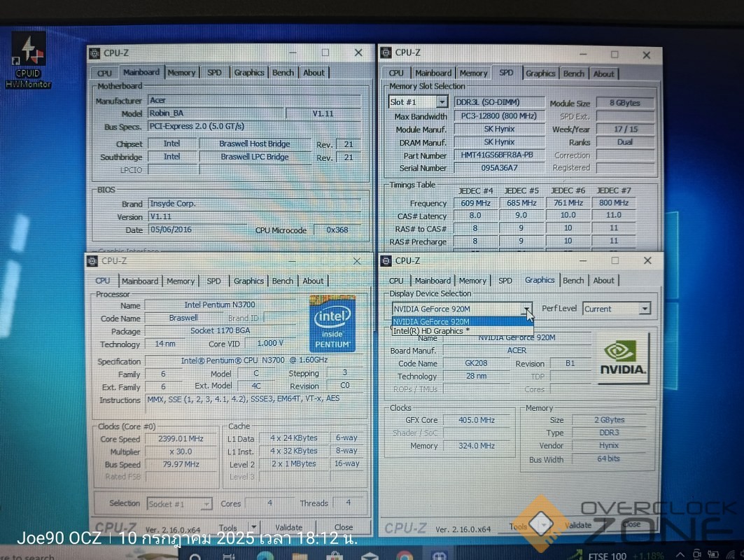Click the Intel Pentium N3700 name field
This screenshot has height=560, width=744.
(220, 304)
